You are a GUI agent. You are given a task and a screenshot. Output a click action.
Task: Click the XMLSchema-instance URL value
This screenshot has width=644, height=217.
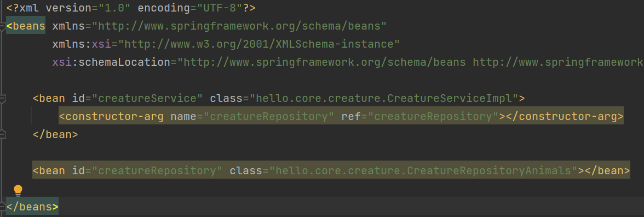coord(259,44)
